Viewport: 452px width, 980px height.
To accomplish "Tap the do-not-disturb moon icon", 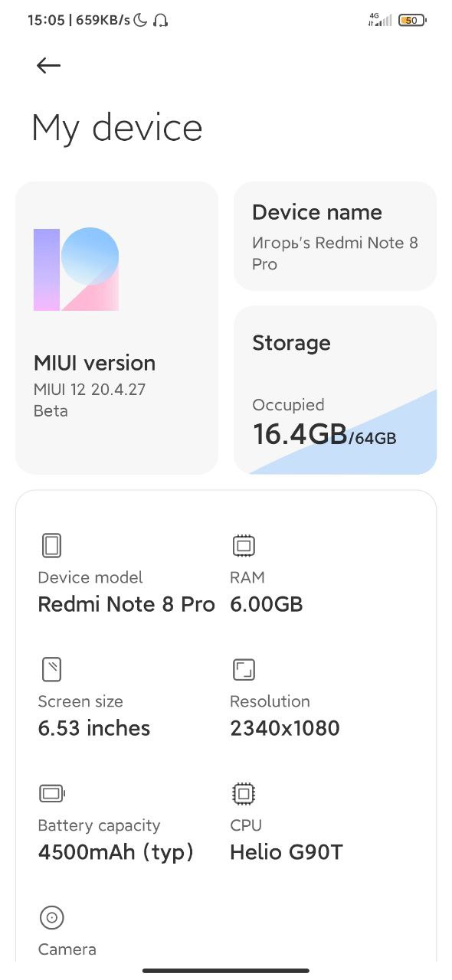I will pos(140,21).
